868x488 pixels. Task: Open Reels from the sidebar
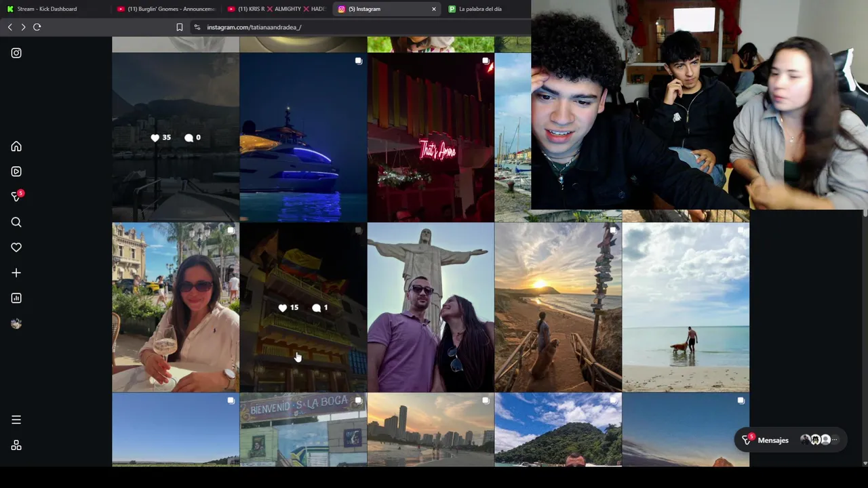(x=16, y=171)
